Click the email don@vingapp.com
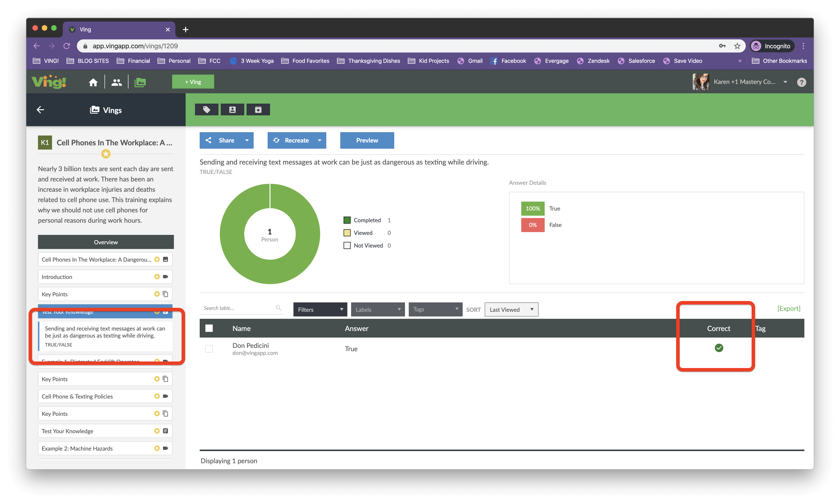The width and height of the screenshot is (840, 504). click(x=255, y=353)
